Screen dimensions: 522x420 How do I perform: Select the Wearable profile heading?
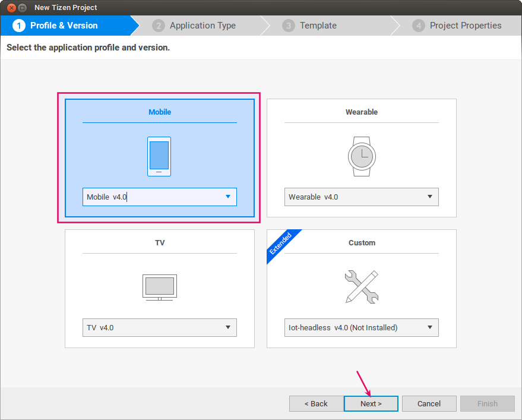(361, 112)
